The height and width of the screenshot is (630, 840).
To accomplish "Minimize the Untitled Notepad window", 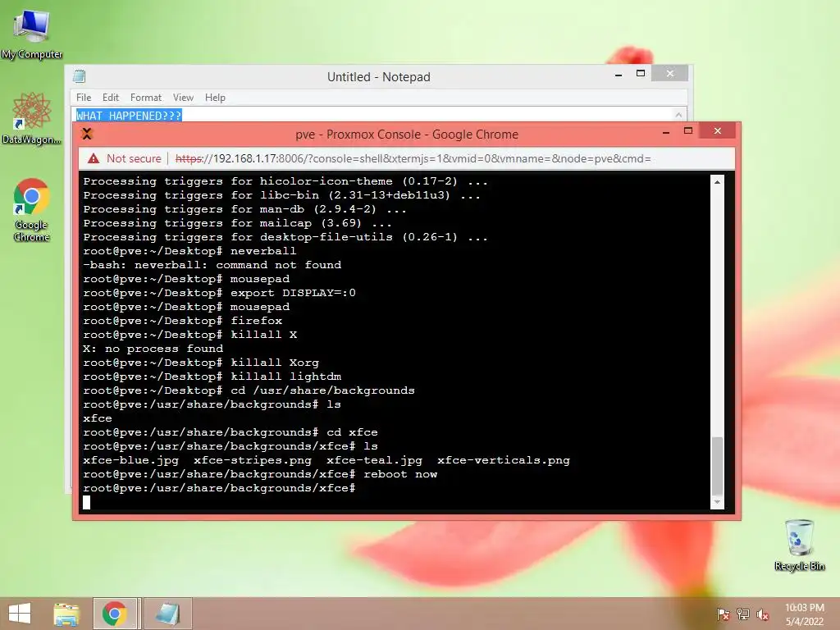I will coord(619,74).
